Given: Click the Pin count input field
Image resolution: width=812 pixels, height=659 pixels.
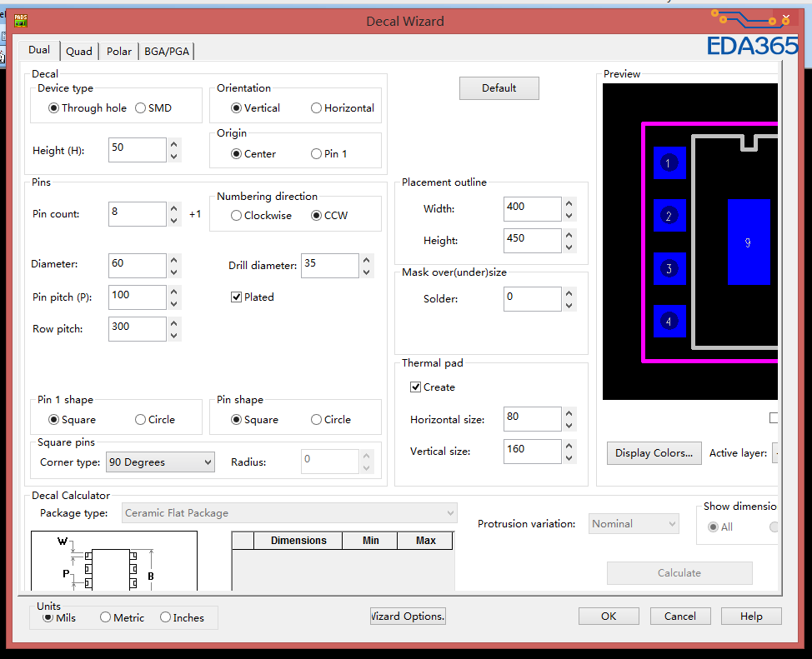Looking at the screenshot, I should [x=138, y=214].
